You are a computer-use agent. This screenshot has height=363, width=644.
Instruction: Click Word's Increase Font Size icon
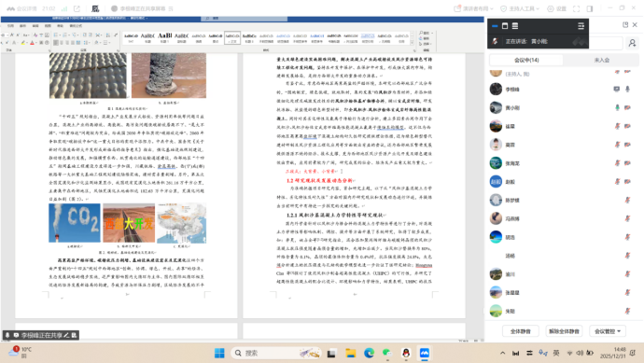[12, 35]
